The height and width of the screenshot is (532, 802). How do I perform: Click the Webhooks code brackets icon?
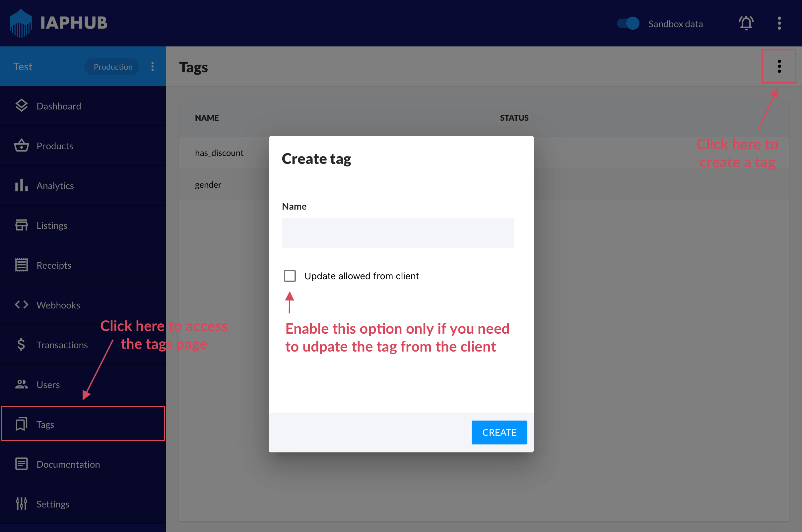(21, 305)
